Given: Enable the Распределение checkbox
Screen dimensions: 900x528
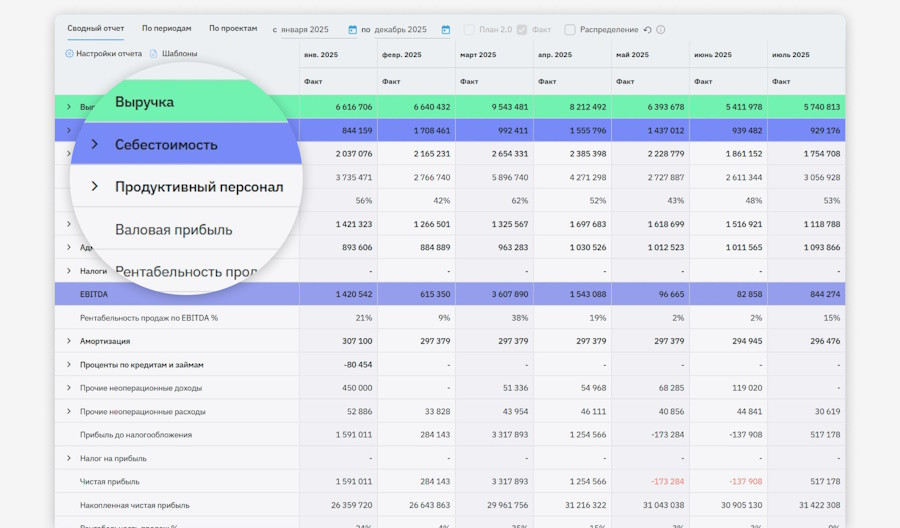Looking at the screenshot, I should (x=570, y=30).
